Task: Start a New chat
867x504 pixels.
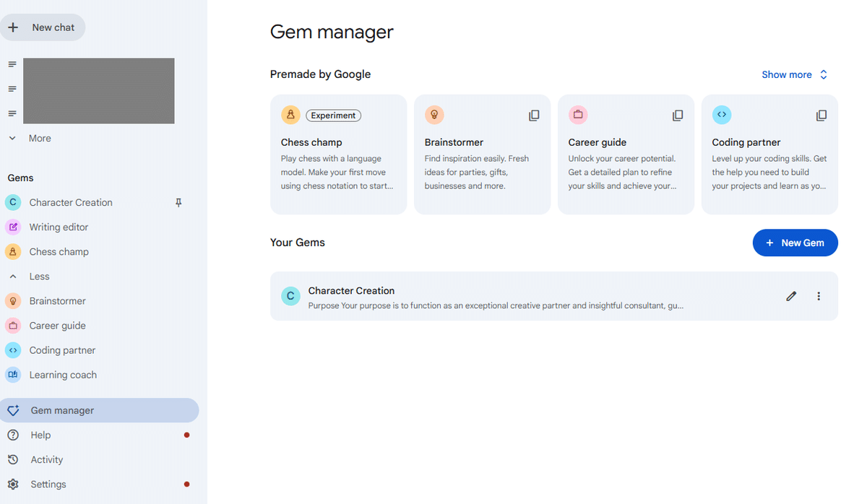Action: pyautogui.click(x=43, y=27)
